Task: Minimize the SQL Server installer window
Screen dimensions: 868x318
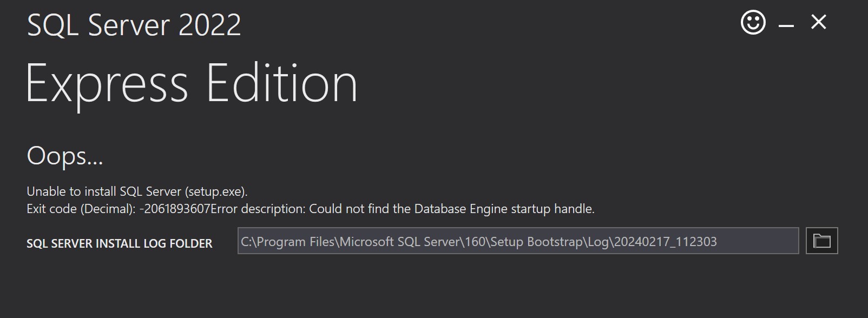Action: click(x=786, y=25)
